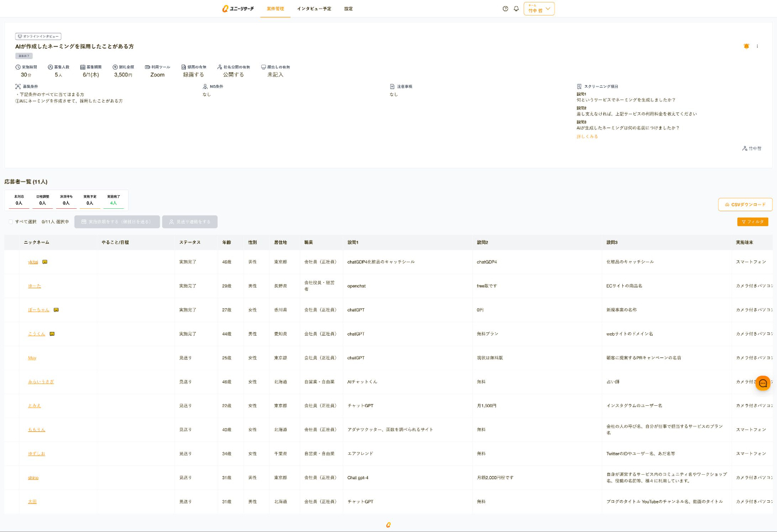The height and width of the screenshot is (532, 777).
Task: Expand 詳しくみる under screening items
Action: 587,137
